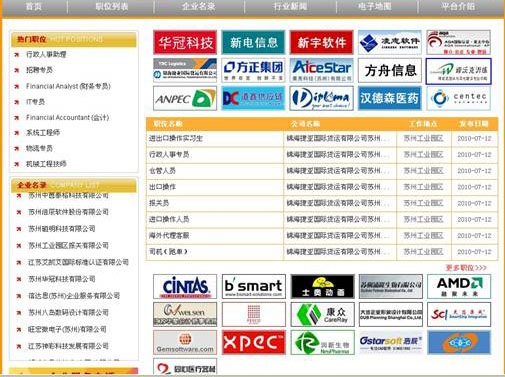Open the Financial Accountant (会计) link
505x377 pixels.
click(x=68, y=117)
